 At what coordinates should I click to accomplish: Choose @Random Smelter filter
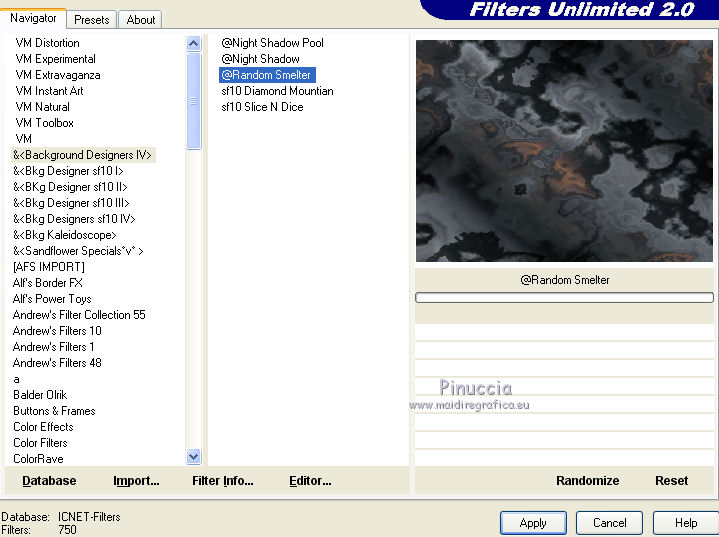(267, 75)
